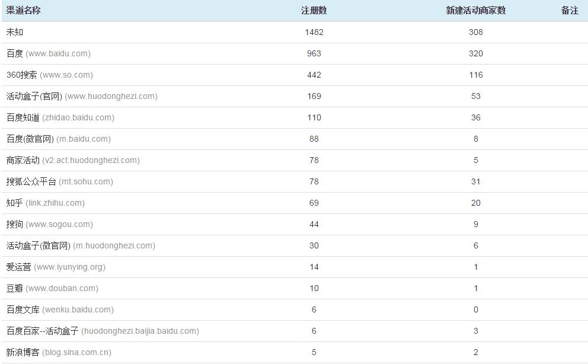Click the 渠道名称 column header
This screenshot has height=364, width=588.
point(23,11)
